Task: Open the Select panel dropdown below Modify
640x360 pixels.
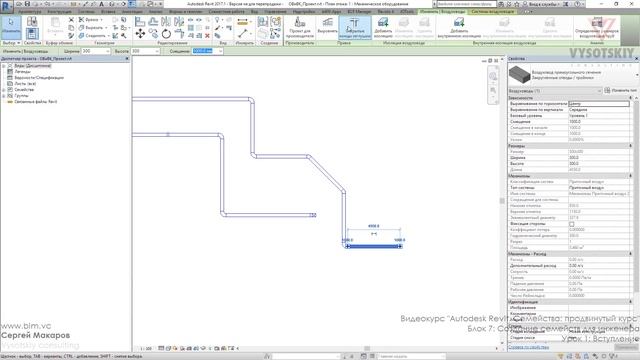Action: tap(11, 43)
